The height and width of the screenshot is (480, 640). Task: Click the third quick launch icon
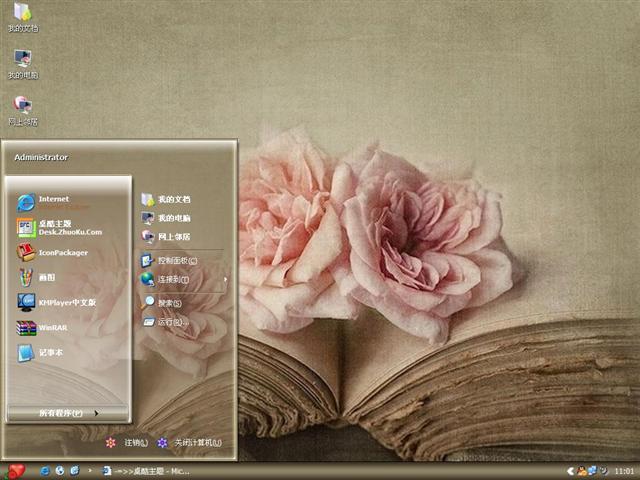75,471
